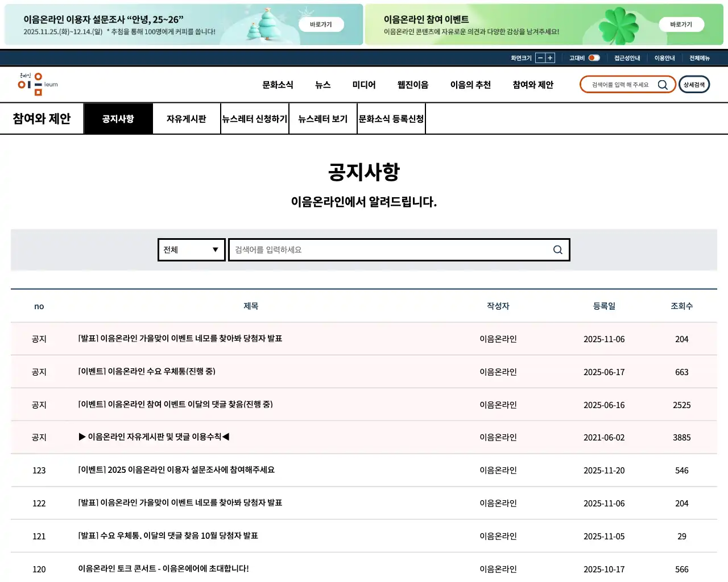Click the magnifier icon in the notice search field
The image size is (728, 582).
557,250
